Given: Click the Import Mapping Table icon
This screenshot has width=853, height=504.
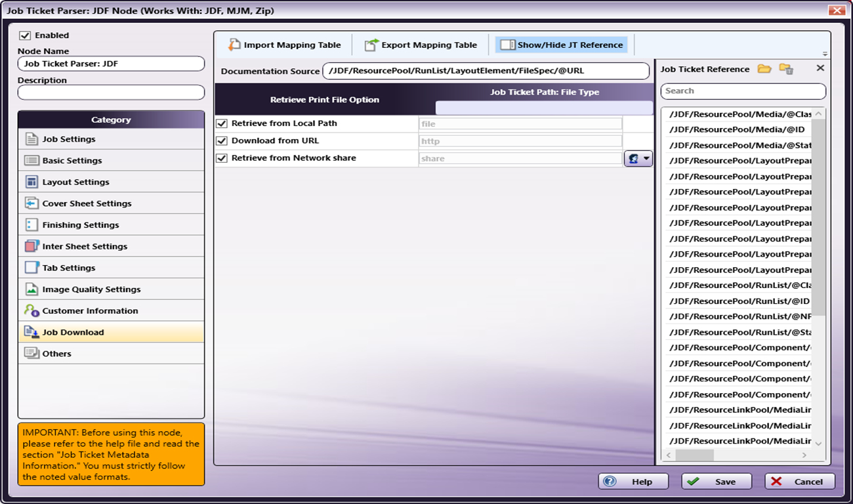Looking at the screenshot, I should coord(234,45).
